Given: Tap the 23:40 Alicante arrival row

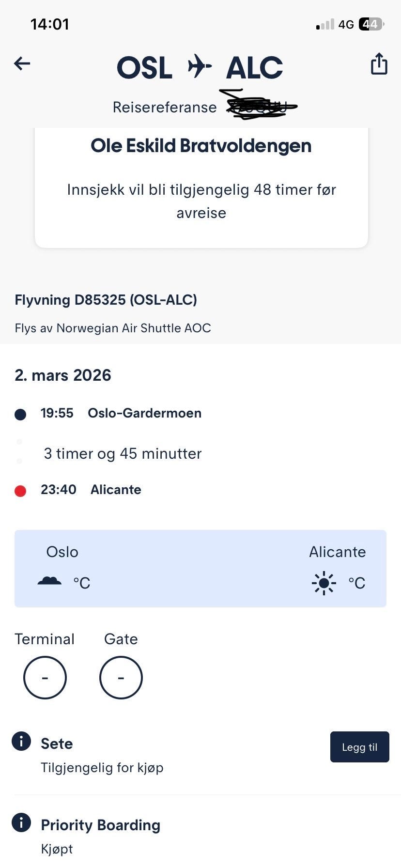Looking at the screenshot, I should pyautogui.click(x=91, y=489).
